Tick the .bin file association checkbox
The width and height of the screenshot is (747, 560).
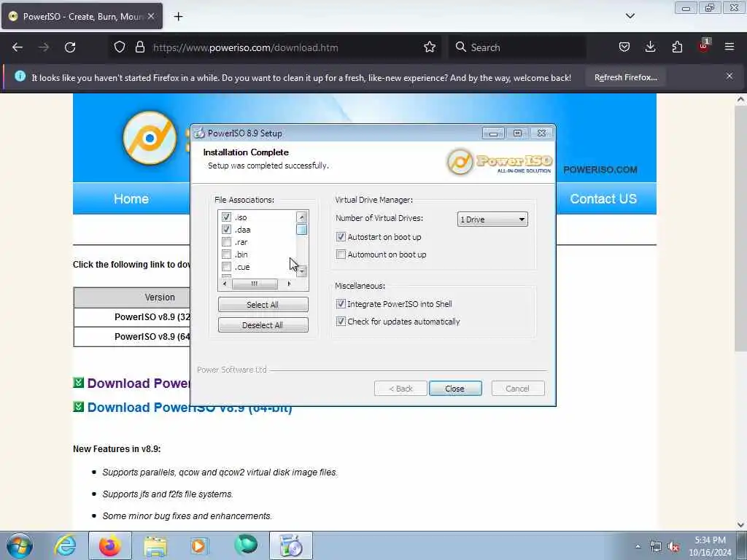tap(226, 254)
